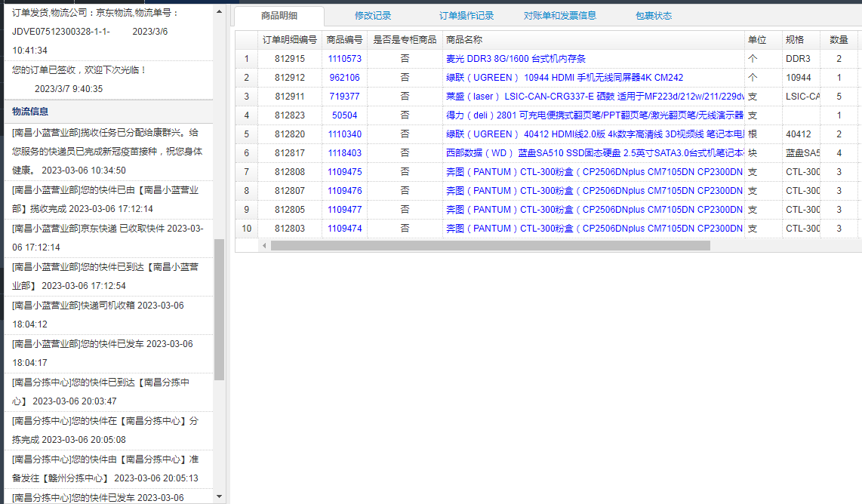862x504 pixels.
Task: Open PANTUM CTL-300粉盒 link in row 812808
Action: pyautogui.click(x=595, y=172)
